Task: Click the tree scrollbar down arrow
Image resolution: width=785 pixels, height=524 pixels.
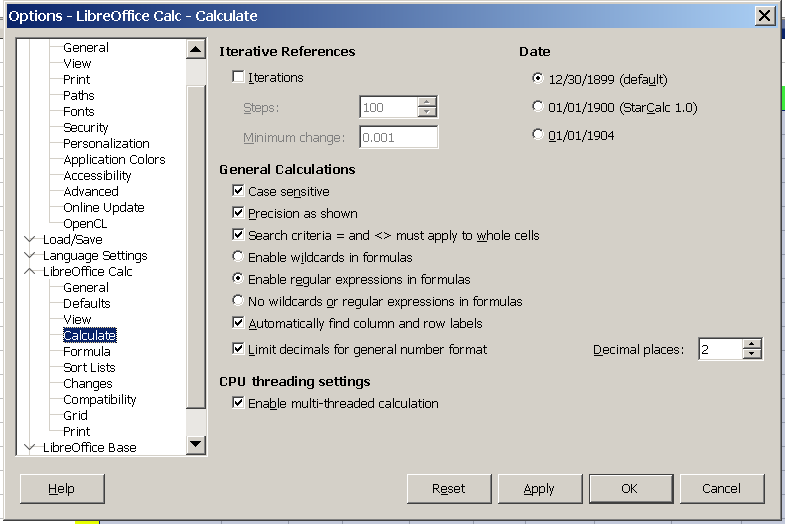Action: [196, 444]
